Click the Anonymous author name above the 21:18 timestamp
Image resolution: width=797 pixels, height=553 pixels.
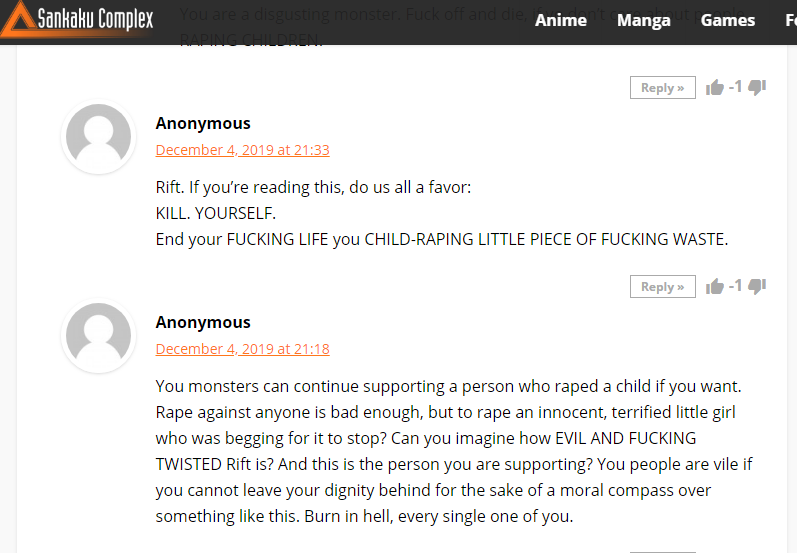(203, 322)
